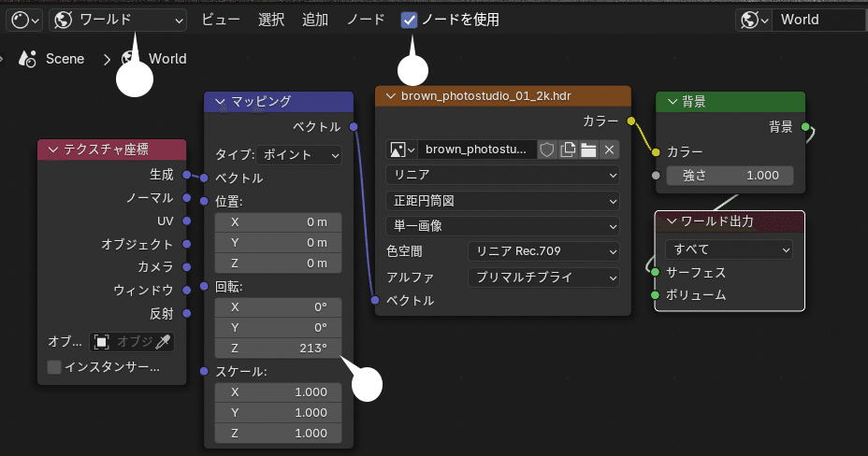Click the スケール input socket
This screenshot has height=456, width=868.
point(204,371)
